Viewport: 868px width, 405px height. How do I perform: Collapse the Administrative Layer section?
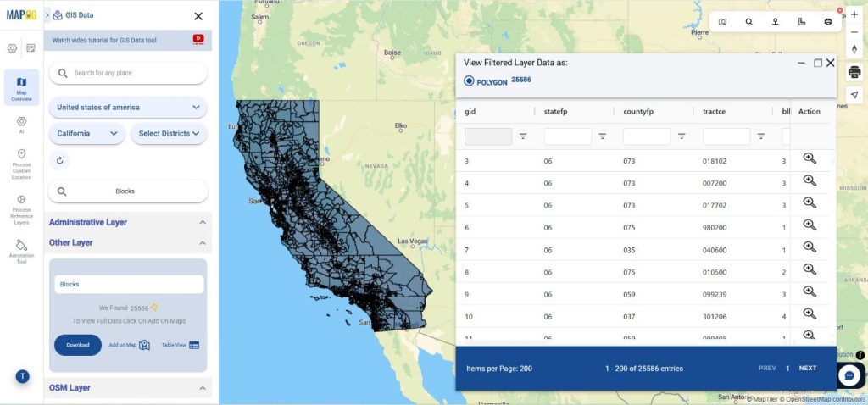tap(203, 222)
